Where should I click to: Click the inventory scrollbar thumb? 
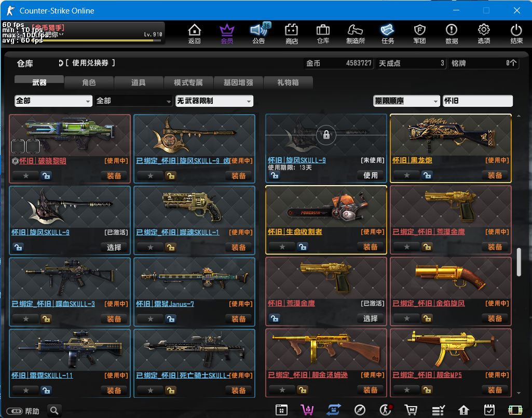coord(519,262)
